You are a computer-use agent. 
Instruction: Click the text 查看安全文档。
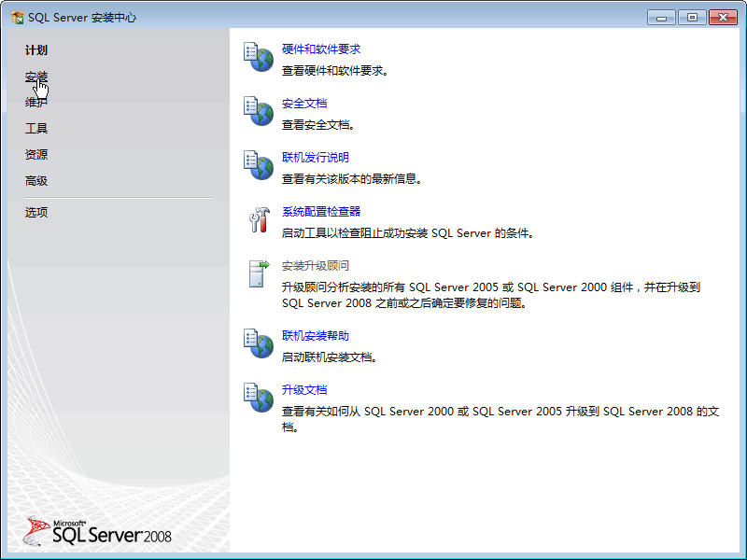(318, 125)
